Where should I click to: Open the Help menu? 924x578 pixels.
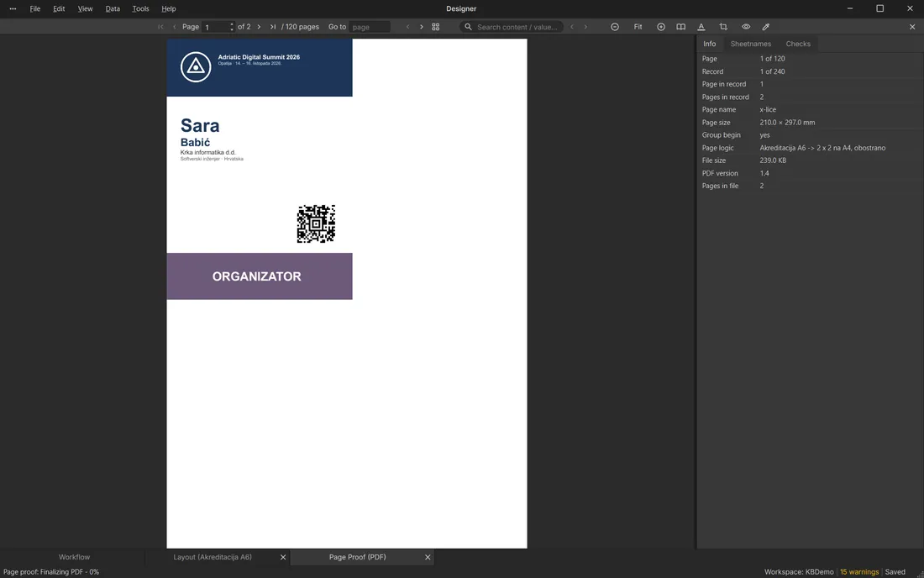click(169, 9)
